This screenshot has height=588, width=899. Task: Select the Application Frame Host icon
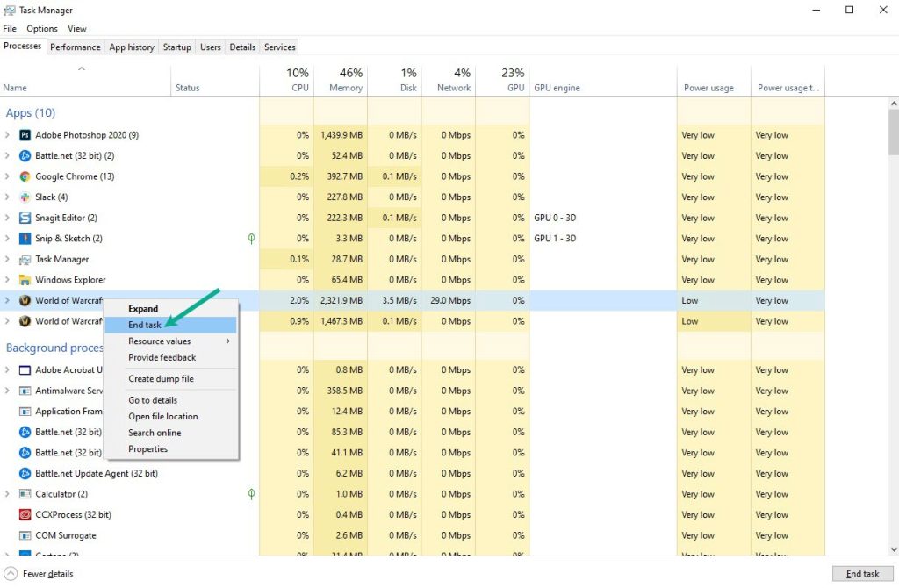25,412
